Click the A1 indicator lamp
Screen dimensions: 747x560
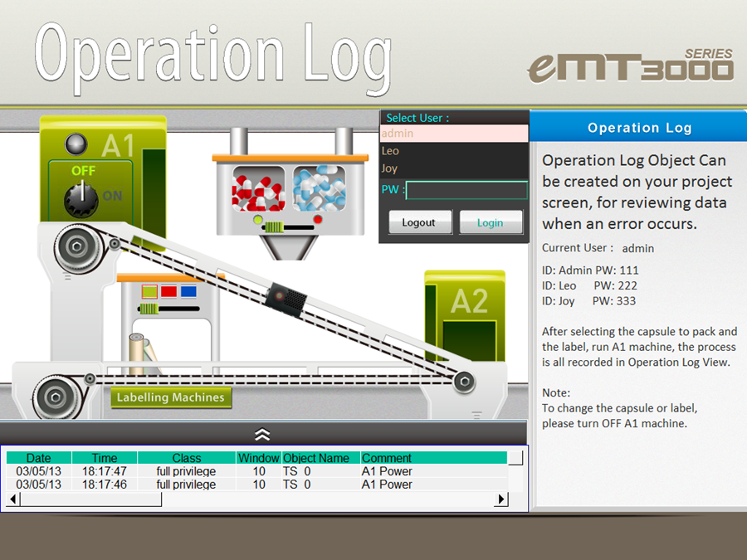click(76, 144)
